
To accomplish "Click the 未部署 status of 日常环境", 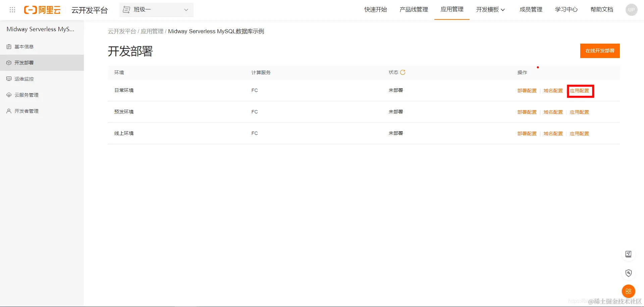I will tap(396, 90).
